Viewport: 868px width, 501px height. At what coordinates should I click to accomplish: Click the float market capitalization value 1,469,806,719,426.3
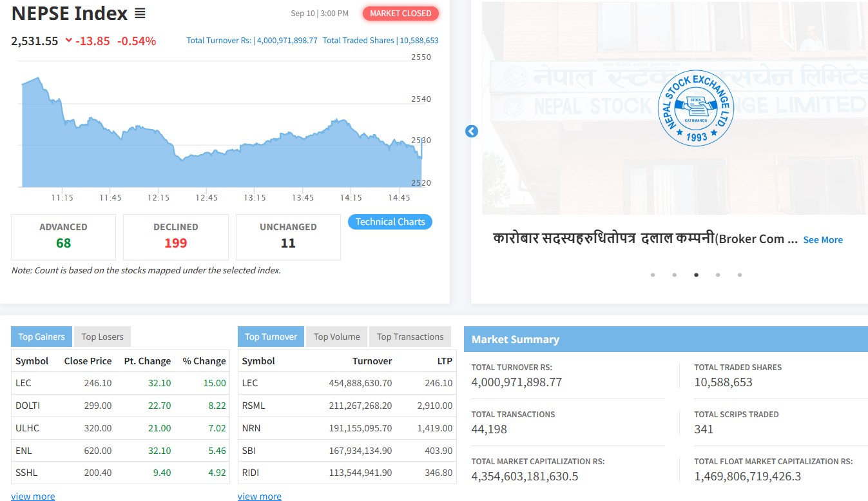coord(747,476)
